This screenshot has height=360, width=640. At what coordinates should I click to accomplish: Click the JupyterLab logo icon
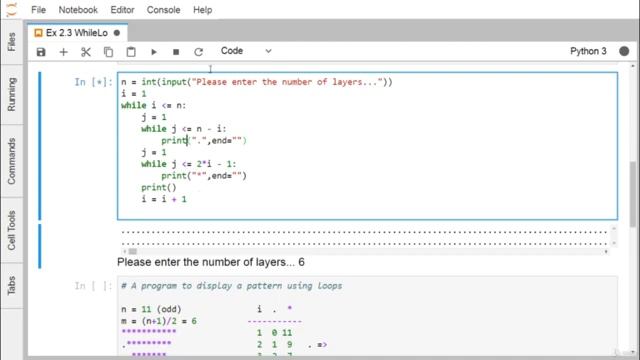12,9
